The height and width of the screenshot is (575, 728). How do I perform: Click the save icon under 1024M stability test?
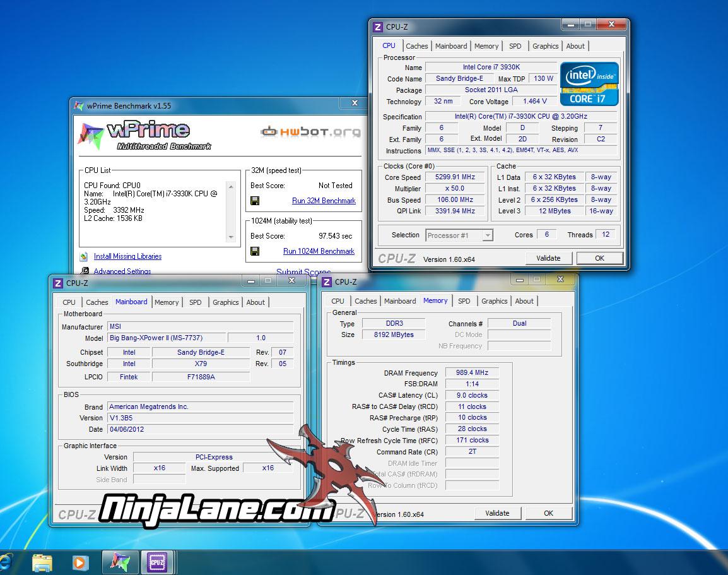[254, 251]
